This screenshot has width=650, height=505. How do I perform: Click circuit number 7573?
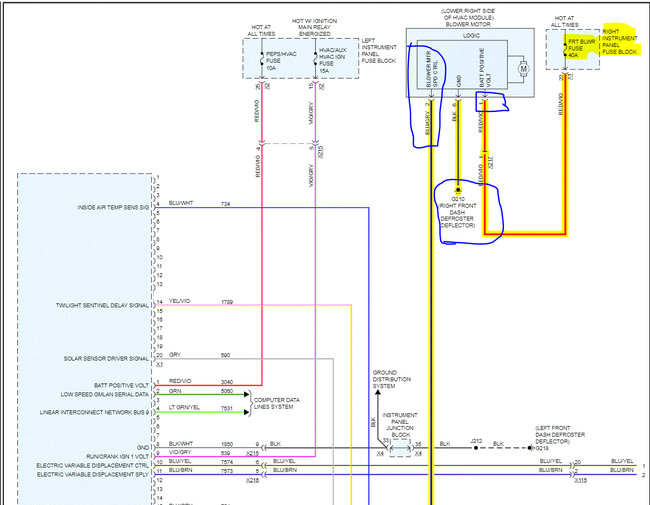pos(227,471)
